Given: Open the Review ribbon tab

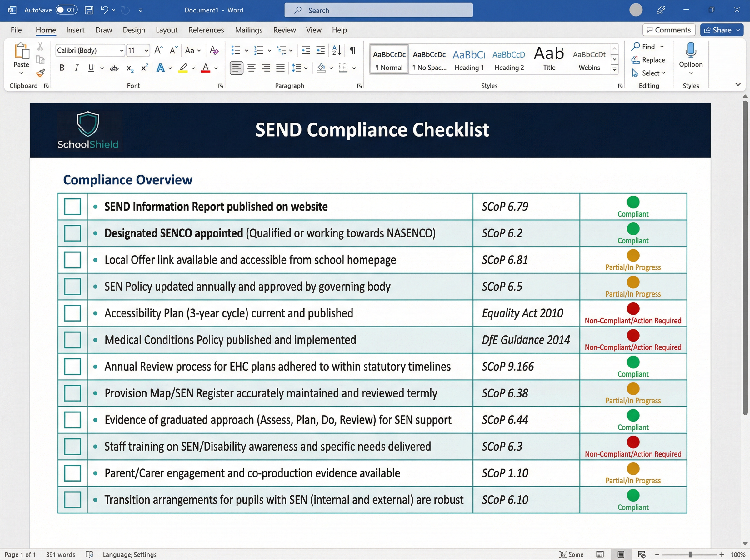Looking at the screenshot, I should click(x=284, y=30).
